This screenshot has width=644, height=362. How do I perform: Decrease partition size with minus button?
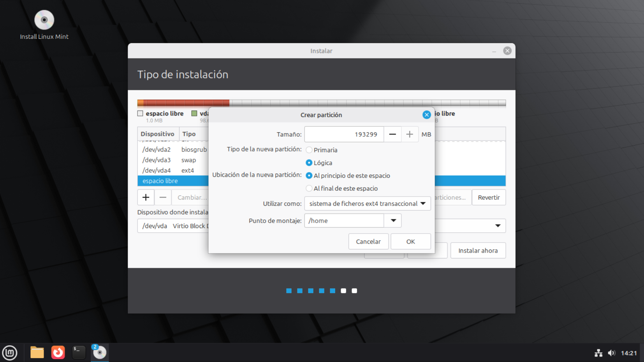pos(392,134)
